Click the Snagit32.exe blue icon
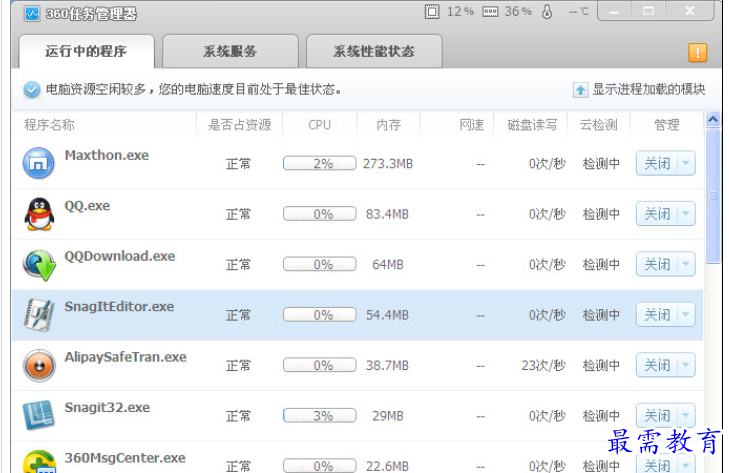 point(38,415)
